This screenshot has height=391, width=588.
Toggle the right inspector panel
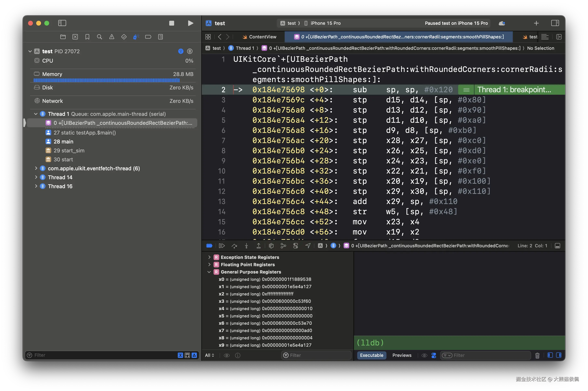coord(555,23)
